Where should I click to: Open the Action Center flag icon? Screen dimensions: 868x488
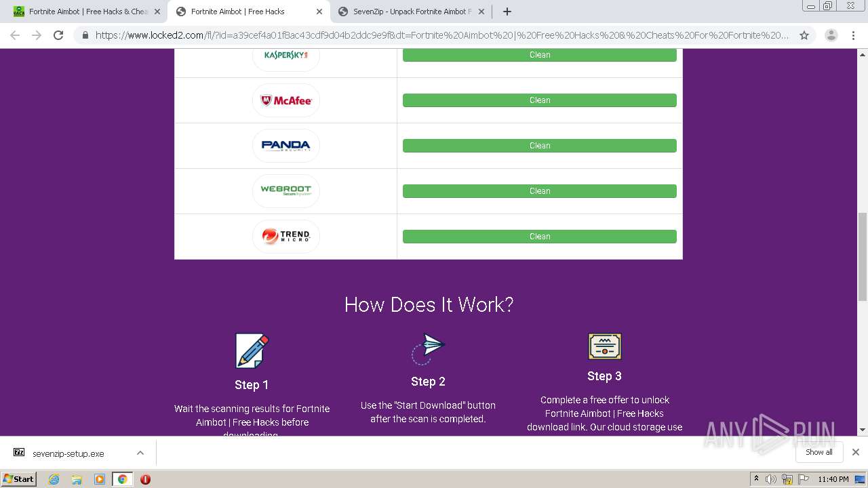point(802,479)
